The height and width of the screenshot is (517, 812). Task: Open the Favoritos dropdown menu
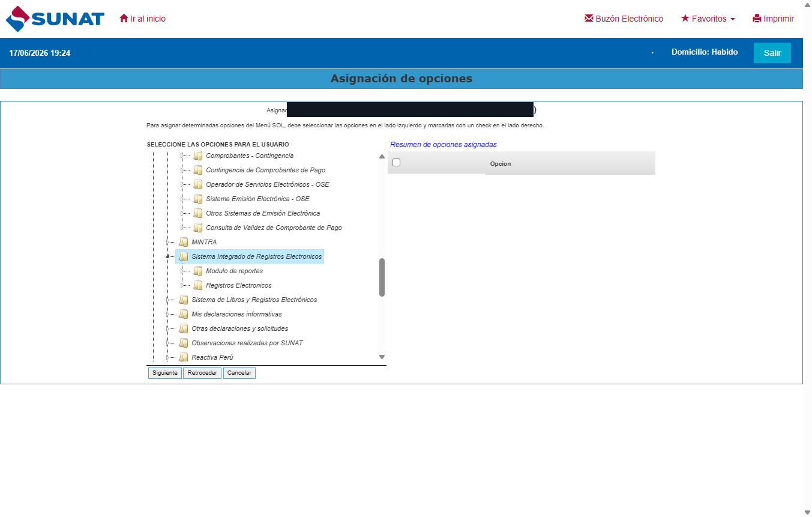click(708, 19)
